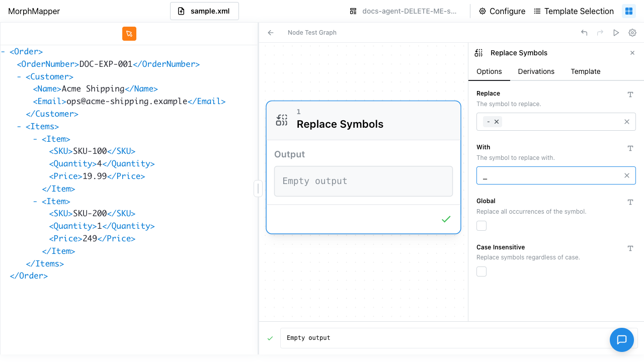Clear the Replace field contents

(627, 122)
